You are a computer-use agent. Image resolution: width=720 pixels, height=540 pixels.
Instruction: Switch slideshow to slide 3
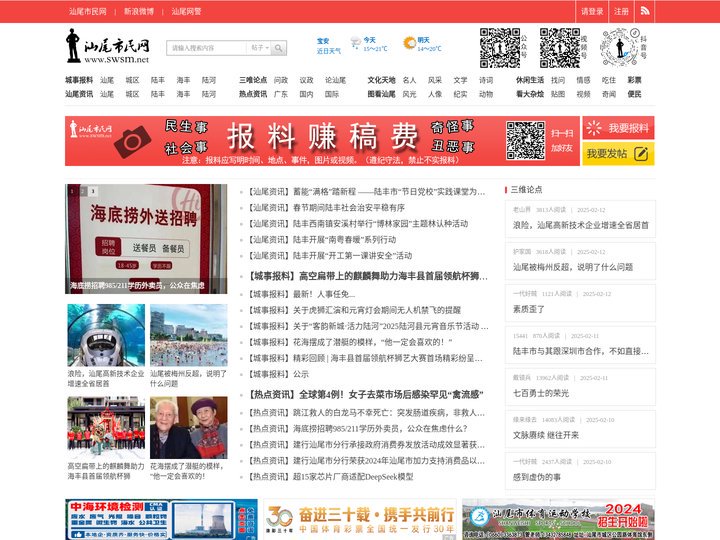(x=93, y=191)
